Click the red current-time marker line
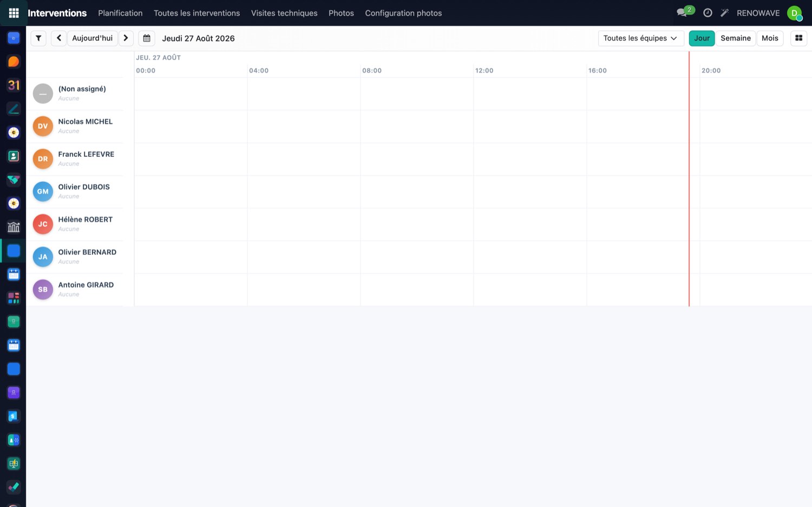 pyautogui.click(x=689, y=179)
